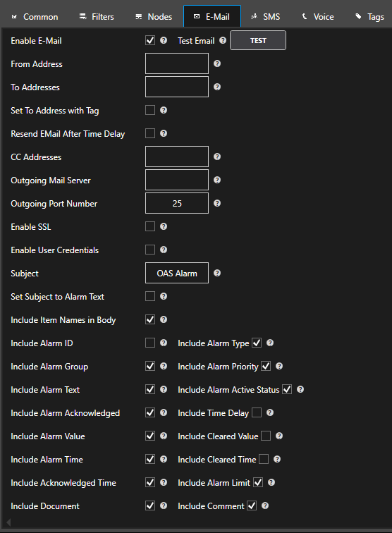Open the SMS tab
Viewport: 392px width, 533px height.
[x=266, y=17]
